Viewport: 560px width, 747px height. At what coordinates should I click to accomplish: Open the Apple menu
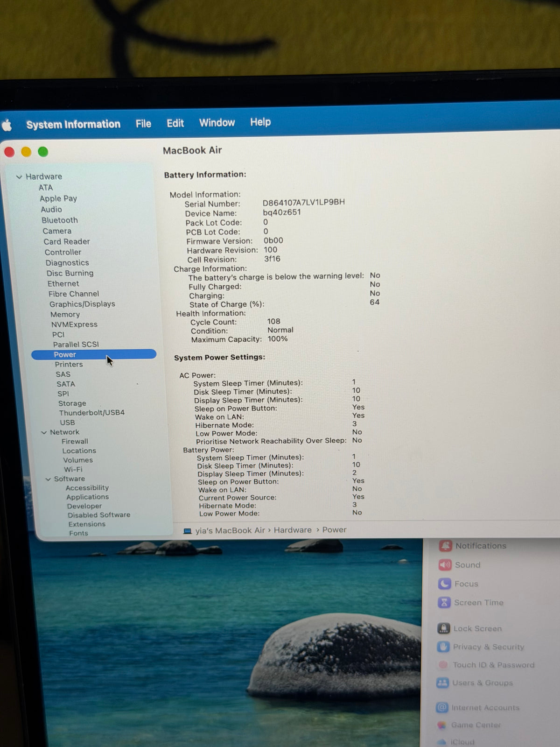coord(7,125)
